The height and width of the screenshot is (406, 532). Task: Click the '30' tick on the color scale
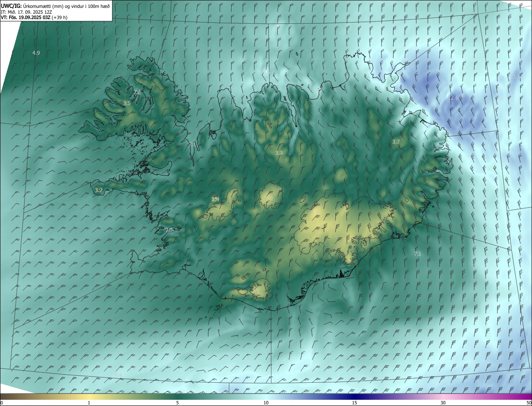tap(443, 403)
